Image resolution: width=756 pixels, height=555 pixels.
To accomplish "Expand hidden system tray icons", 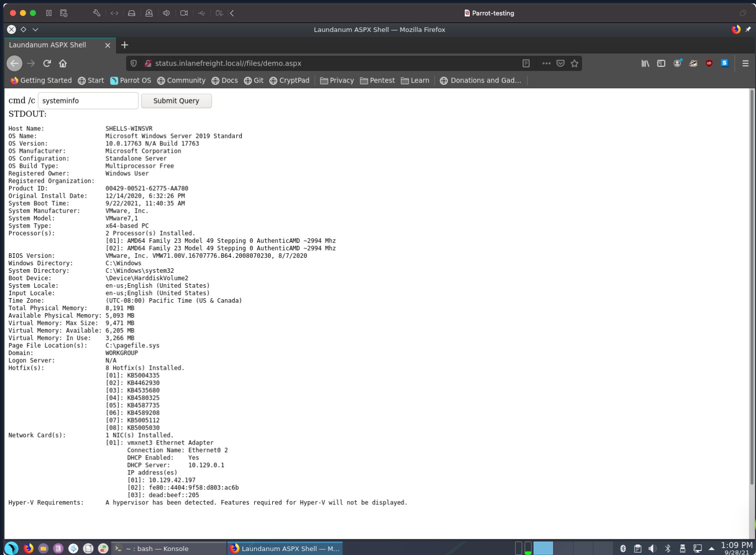I will coord(712,549).
